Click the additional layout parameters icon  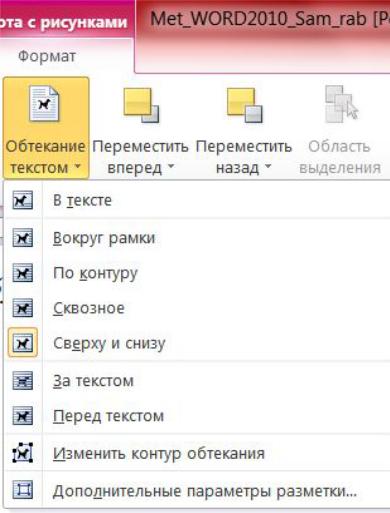pyautogui.click(x=23, y=490)
